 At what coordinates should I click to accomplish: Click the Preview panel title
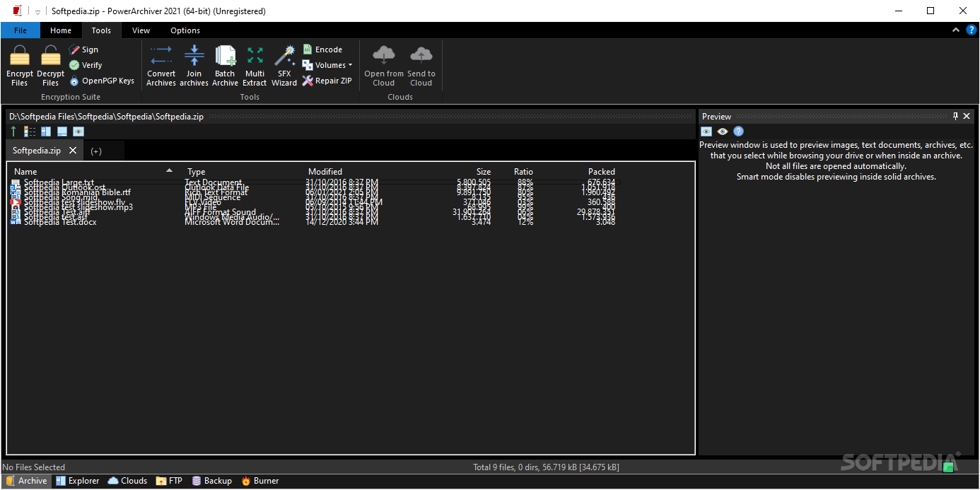coord(717,117)
